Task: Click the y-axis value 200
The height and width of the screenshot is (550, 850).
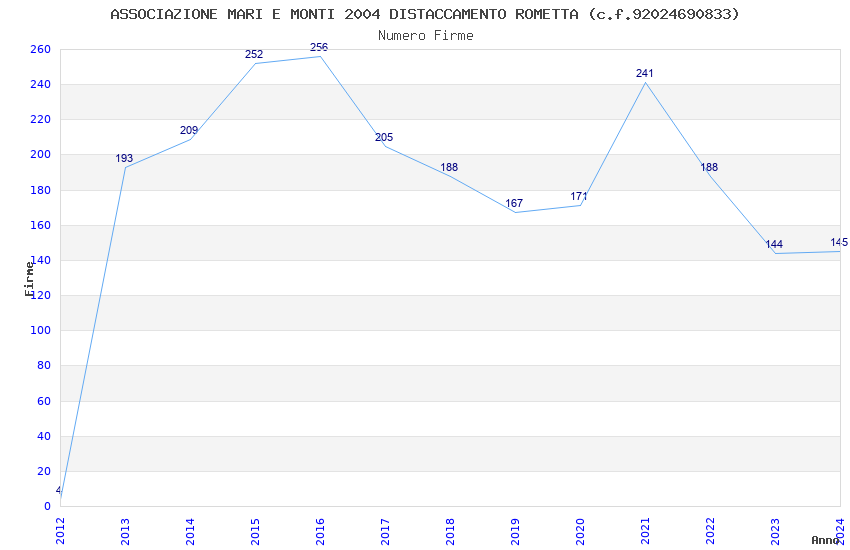Action: tap(41, 154)
